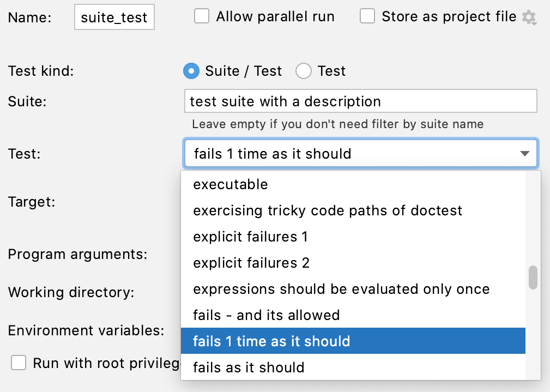Open the Store as project file settings gear

click(x=528, y=17)
